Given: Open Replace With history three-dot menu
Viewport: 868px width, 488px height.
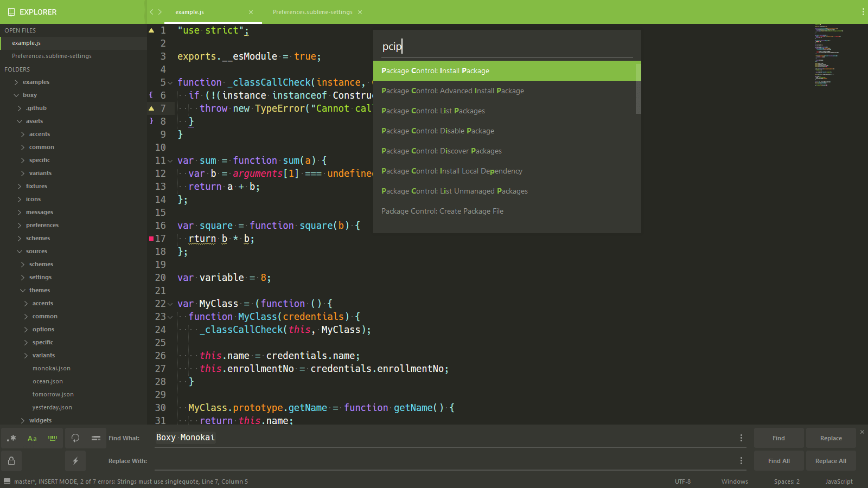Looking at the screenshot, I should pyautogui.click(x=741, y=461).
